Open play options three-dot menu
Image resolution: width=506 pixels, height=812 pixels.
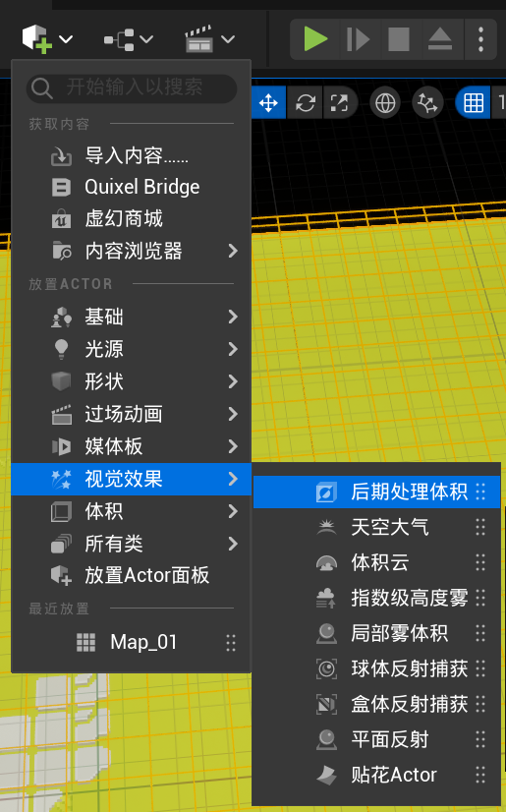(480, 39)
